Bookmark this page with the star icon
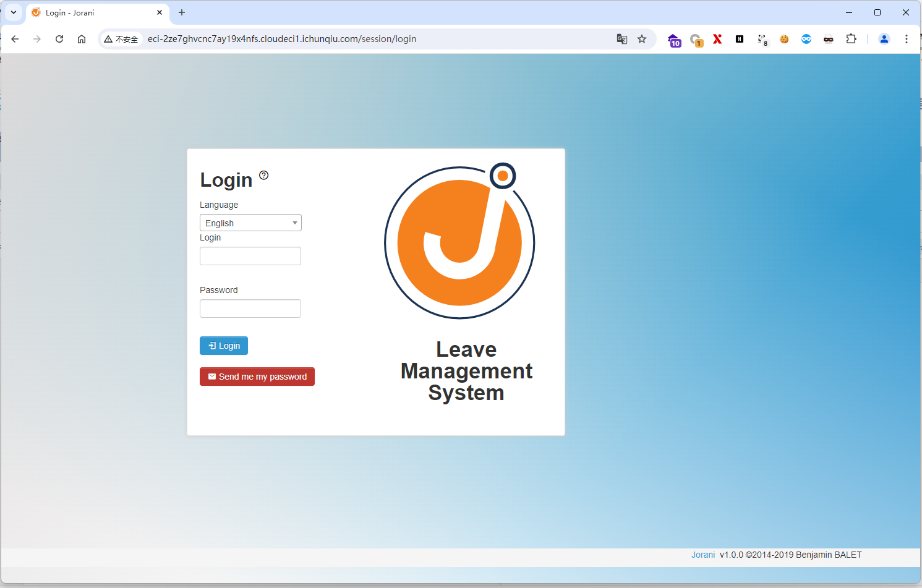The width and height of the screenshot is (922, 588). point(642,39)
